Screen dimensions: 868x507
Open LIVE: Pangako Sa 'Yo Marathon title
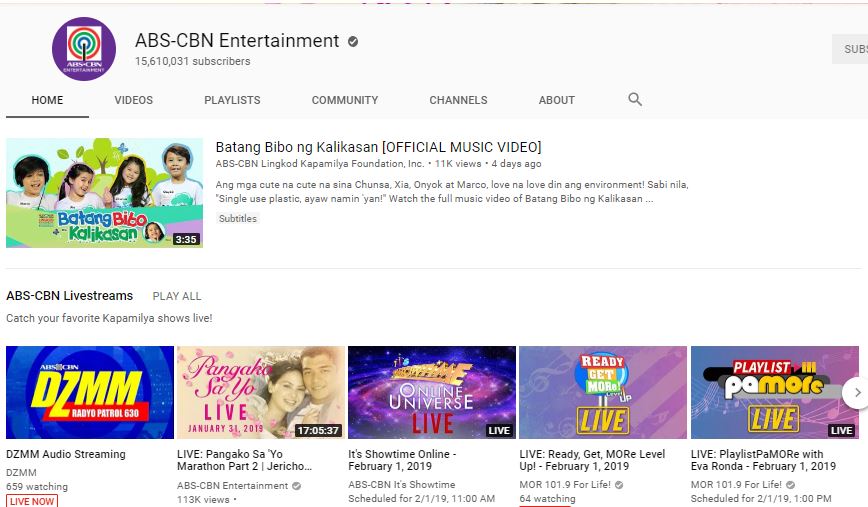coord(245,461)
